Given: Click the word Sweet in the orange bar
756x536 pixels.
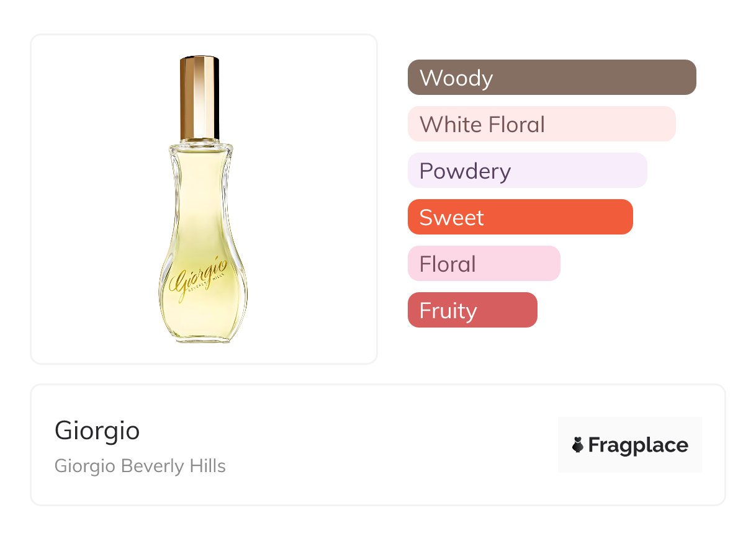Looking at the screenshot, I should (451, 218).
